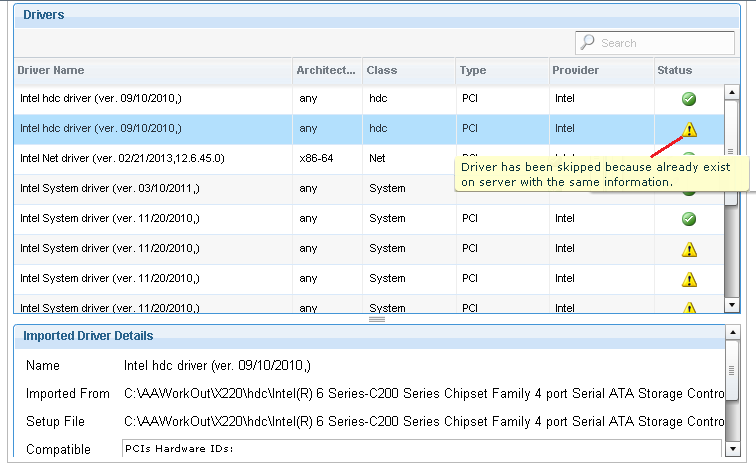This screenshot has width=756, height=470.
Task: Click the yellow warning icon in the highlighted hdc driver row
Action: [689, 129]
